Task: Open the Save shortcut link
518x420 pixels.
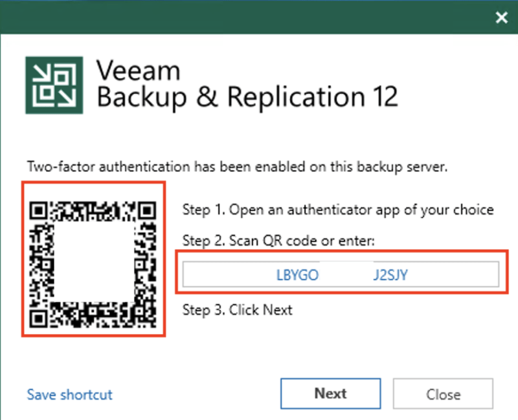Action: coord(69,395)
